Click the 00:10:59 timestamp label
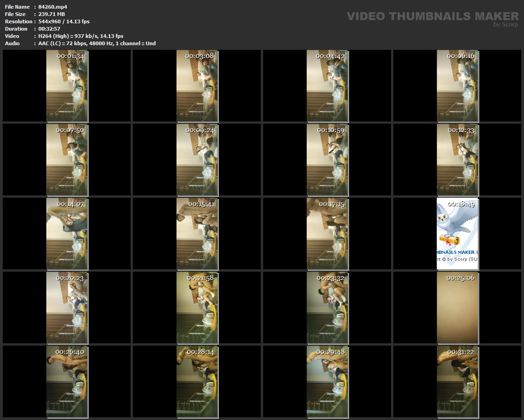Image resolution: width=524 pixels, height=420 pixels. (x=330, y=130)
